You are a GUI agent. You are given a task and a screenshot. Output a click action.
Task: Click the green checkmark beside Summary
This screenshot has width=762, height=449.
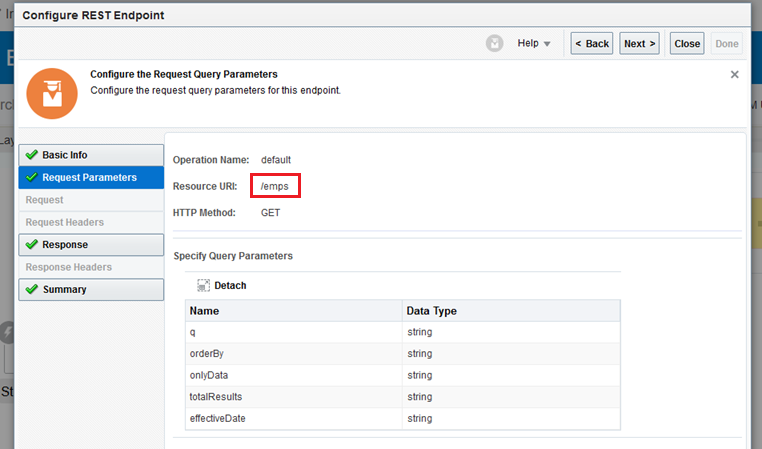[32, 290]
